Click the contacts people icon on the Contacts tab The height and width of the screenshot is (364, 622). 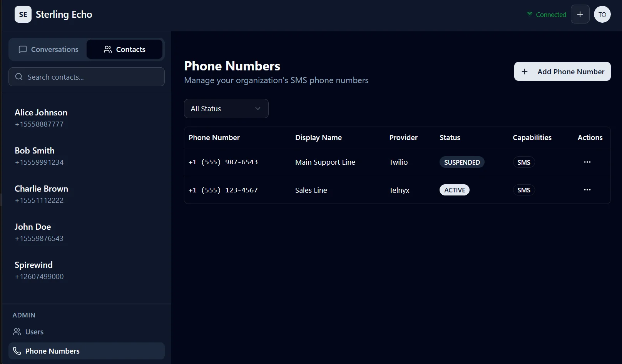(x=107, y=49)
